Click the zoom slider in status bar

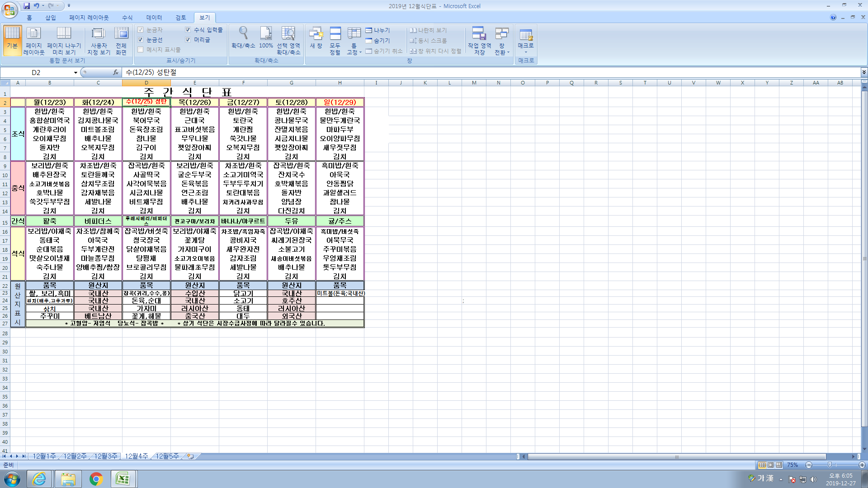click(830, 465)
